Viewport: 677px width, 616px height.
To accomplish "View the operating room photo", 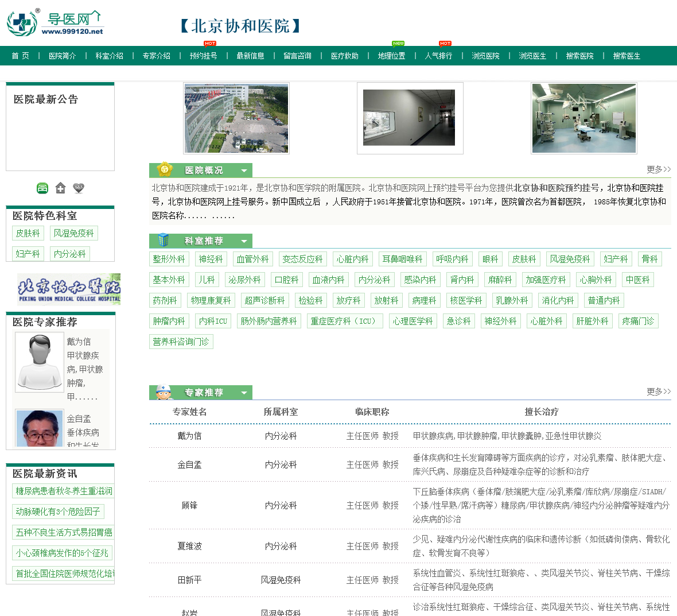I will click(x=584, y=118).
